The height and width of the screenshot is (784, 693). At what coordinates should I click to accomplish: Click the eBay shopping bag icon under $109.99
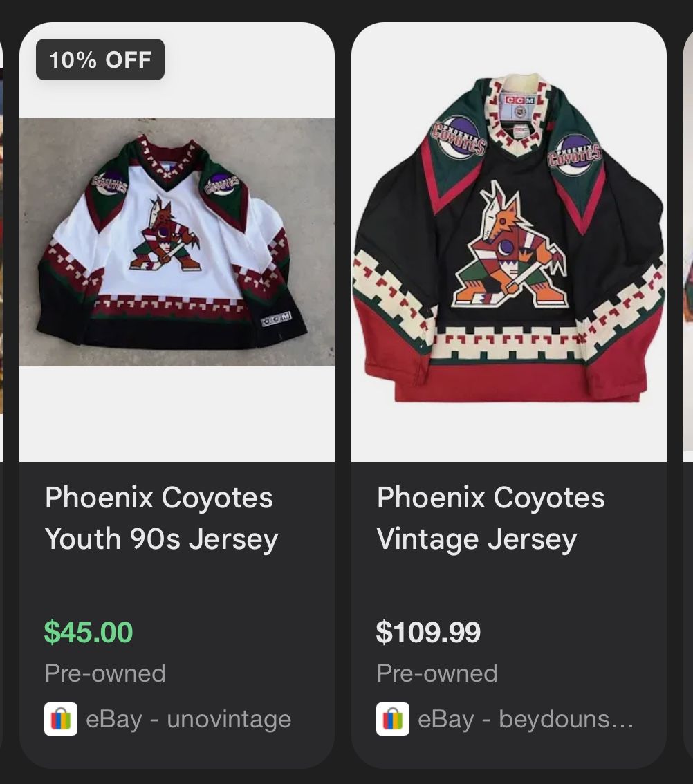point(393,719)
